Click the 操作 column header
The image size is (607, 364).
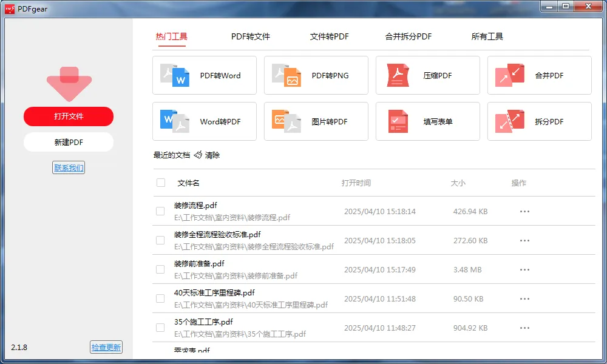pyautogui.click(x=519, y=183)
